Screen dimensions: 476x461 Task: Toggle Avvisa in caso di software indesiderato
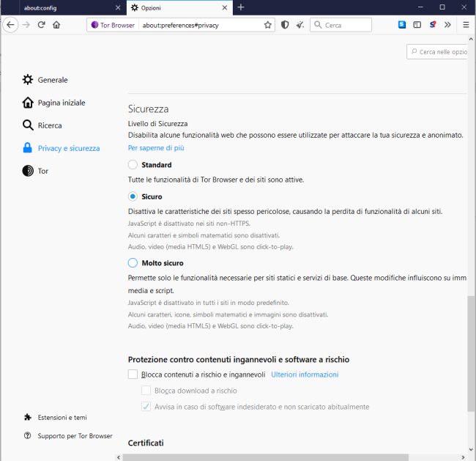(x=146, y=407)
